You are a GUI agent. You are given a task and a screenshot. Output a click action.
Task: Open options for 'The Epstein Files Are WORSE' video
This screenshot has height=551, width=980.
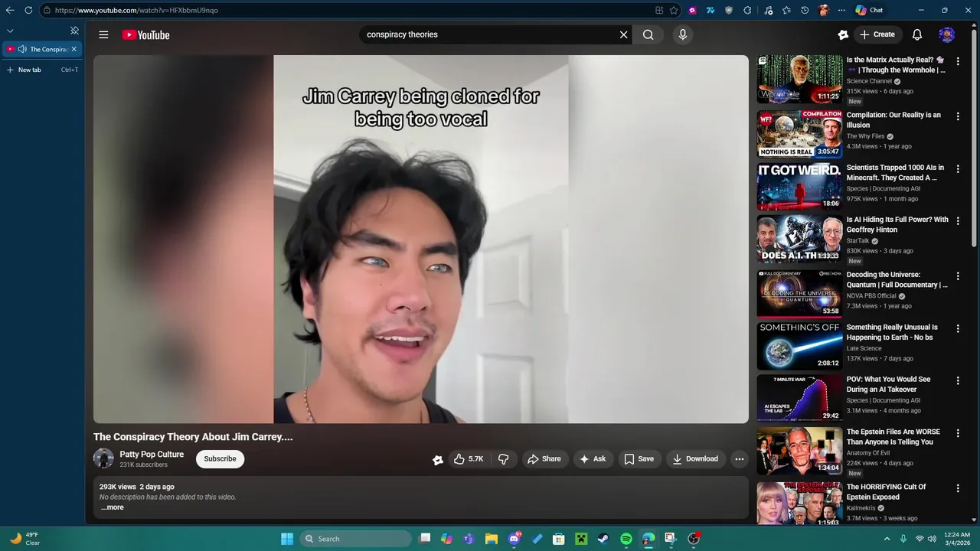(x=958, y=433)
